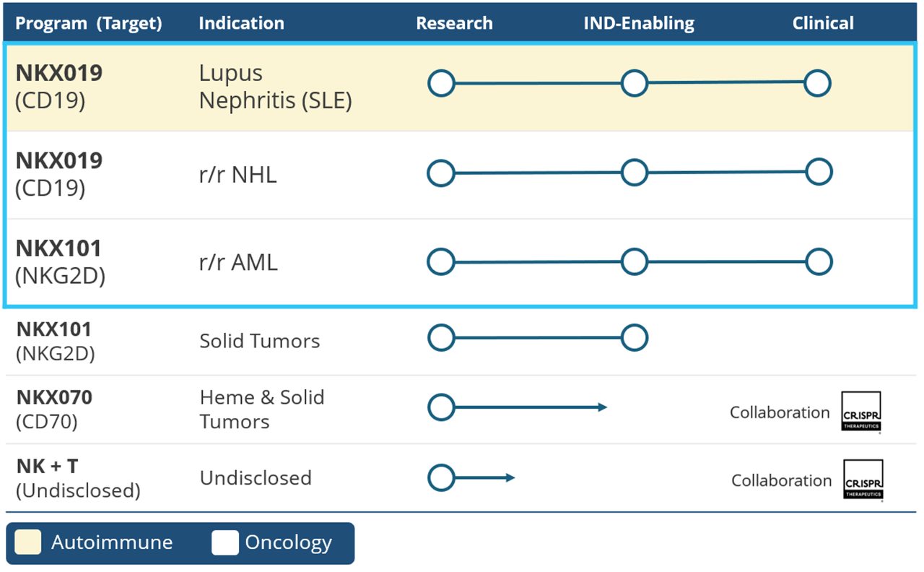Screen dimensions: 924x572
Task: Click Heme & Solid Tumors indication text
Action: coord(261,409)
